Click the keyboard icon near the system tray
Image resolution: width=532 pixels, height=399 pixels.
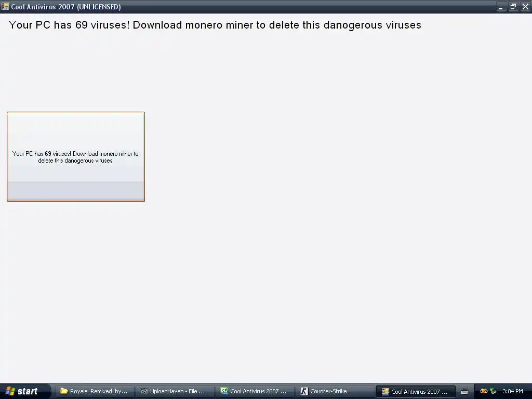(464, 392)
